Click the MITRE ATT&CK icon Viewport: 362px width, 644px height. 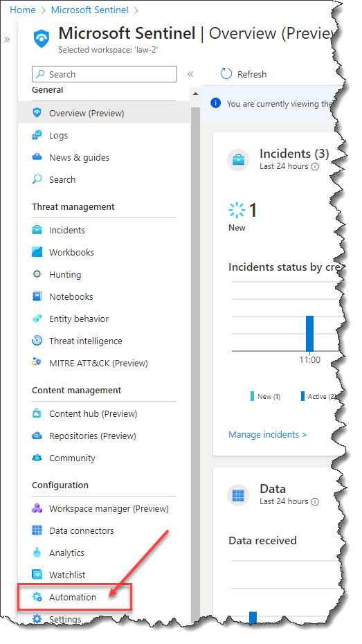[37, 363]
